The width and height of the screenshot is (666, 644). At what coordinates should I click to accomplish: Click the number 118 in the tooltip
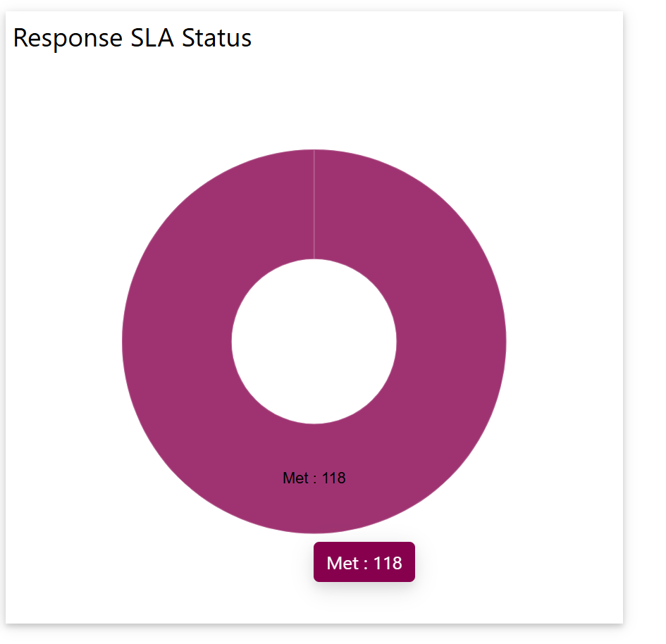388,563
